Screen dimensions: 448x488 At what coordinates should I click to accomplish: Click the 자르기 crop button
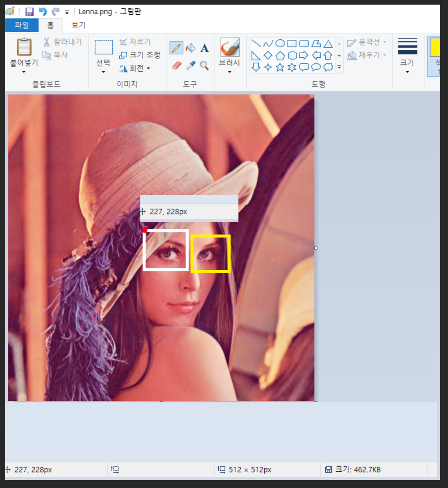[x=135, y=42]
